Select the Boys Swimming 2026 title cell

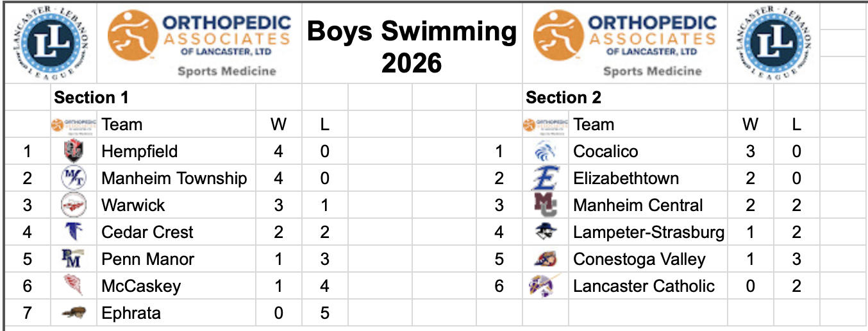pos(412,46)
